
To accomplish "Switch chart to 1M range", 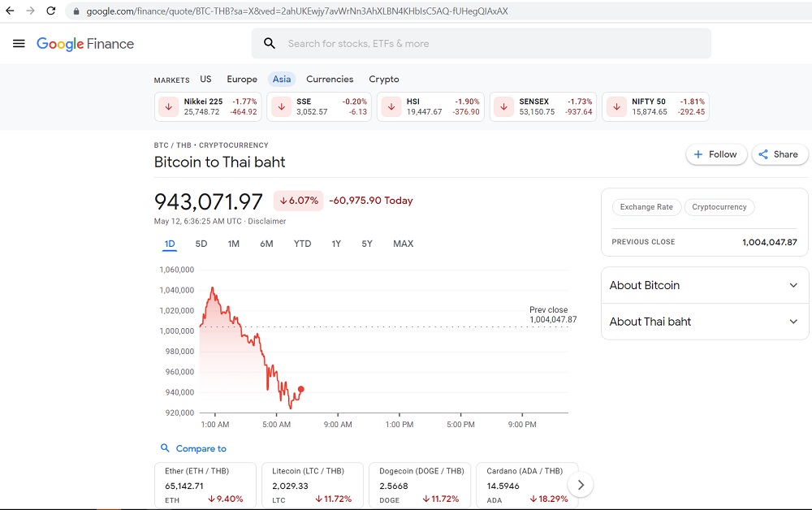I will (234, 244).
